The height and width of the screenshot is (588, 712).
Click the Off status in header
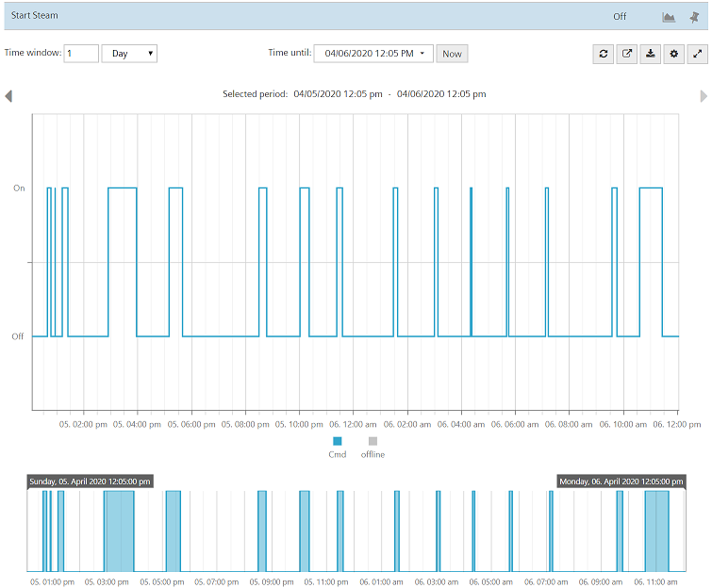620,17
